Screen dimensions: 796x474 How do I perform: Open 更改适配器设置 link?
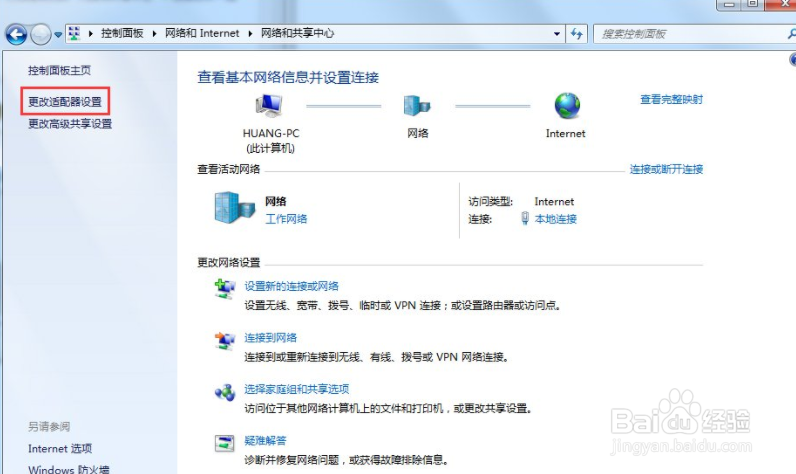(65, 102)
